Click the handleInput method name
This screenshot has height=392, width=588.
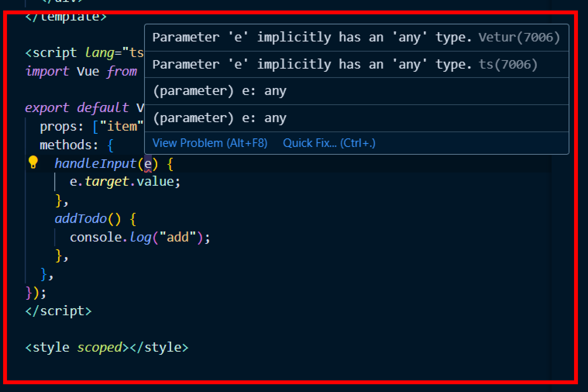pyautogui.click(x=95, y=164)
